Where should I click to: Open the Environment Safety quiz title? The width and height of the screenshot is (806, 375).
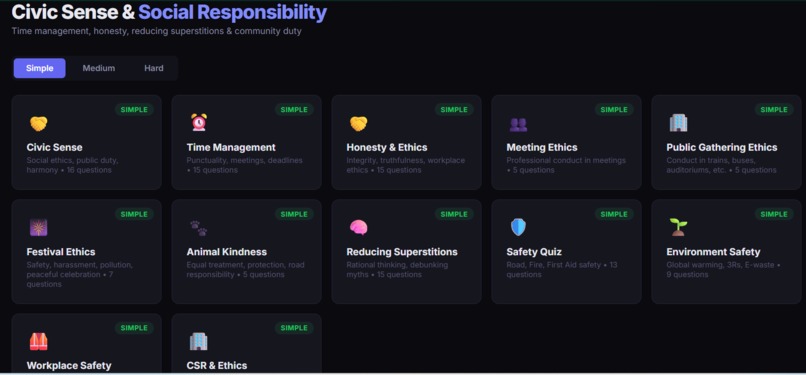[713, 252]
